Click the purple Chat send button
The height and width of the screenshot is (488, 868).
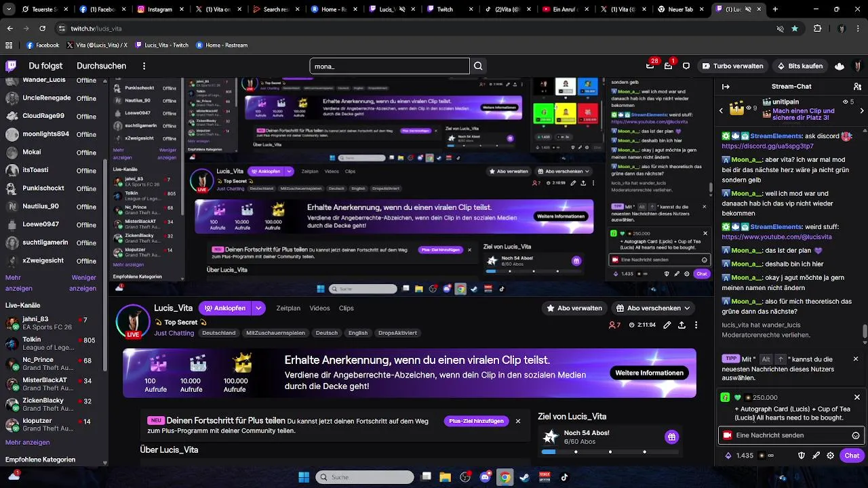(x=852, y=455)
